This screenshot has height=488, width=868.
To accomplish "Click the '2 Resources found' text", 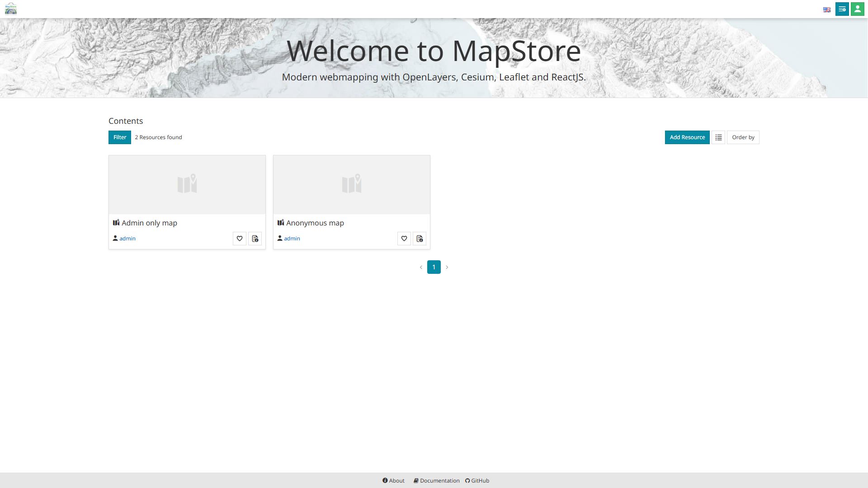I will tap(158, 137).
